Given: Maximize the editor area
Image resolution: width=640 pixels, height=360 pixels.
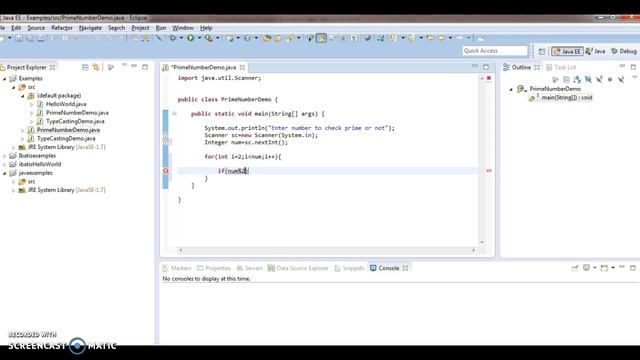Looking at the screenshot, I should [x=486, y=67].
